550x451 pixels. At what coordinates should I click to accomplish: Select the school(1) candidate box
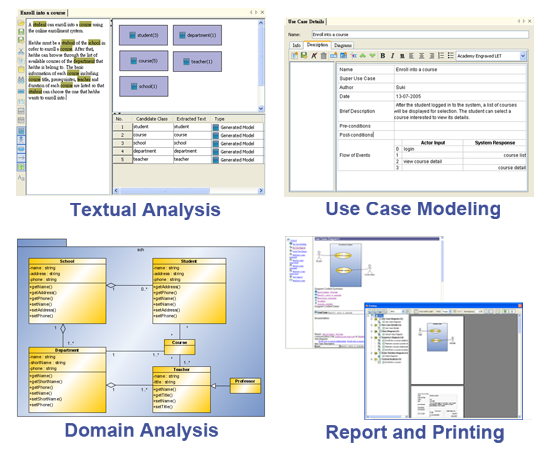(143, 86)
